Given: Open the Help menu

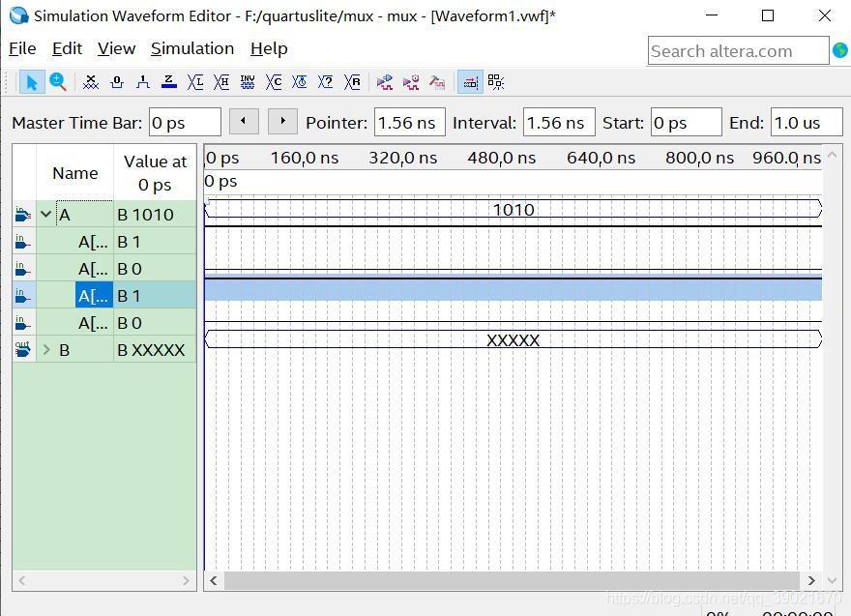Looking at the screenshot, I should 269,49.
